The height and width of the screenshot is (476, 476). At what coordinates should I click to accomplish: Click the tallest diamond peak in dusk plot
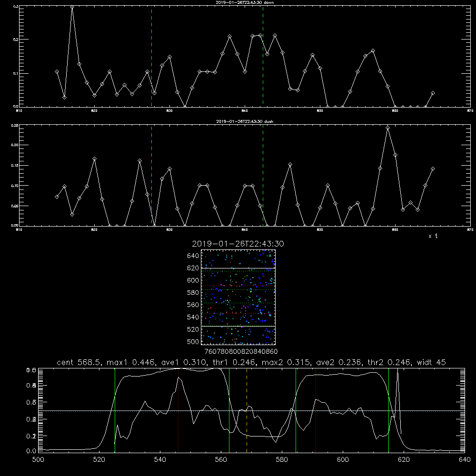(x=387, y=128)
